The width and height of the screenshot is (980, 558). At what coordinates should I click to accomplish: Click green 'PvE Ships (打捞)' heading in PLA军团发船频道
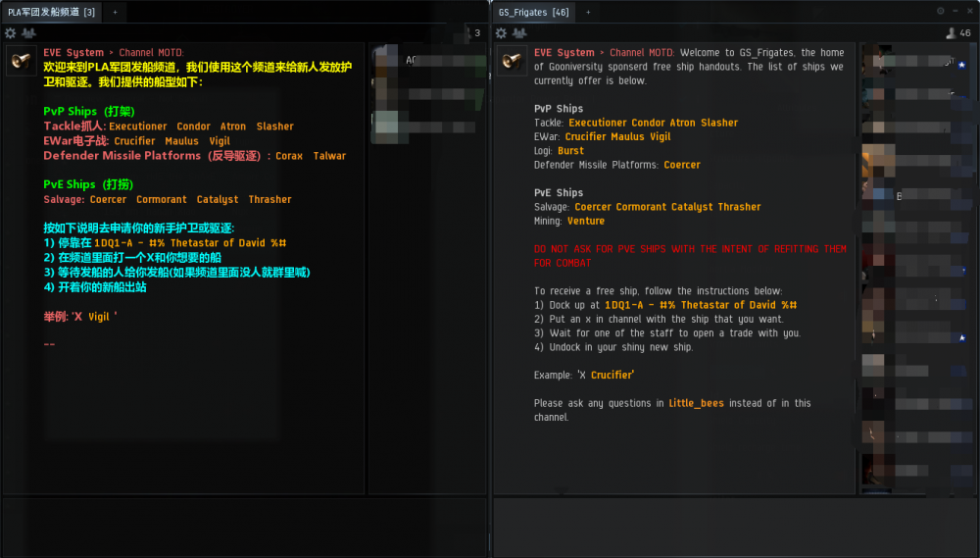pyautogui.click(x=88, y=184)
